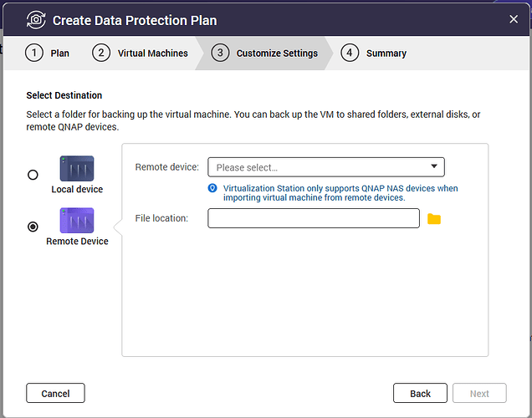Click the 'Remote Device' label
Viewport: 532px width, 418px height.
(77, 241)
